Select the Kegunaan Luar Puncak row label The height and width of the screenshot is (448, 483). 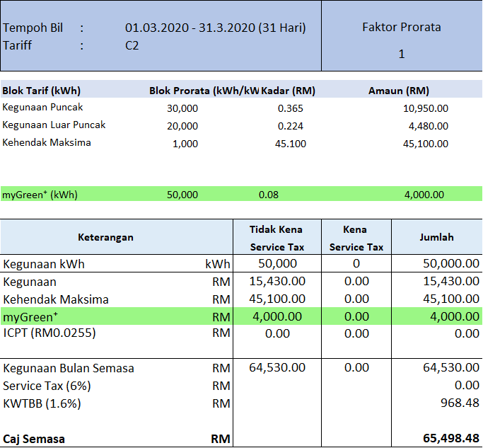click(x=54, y=125)
